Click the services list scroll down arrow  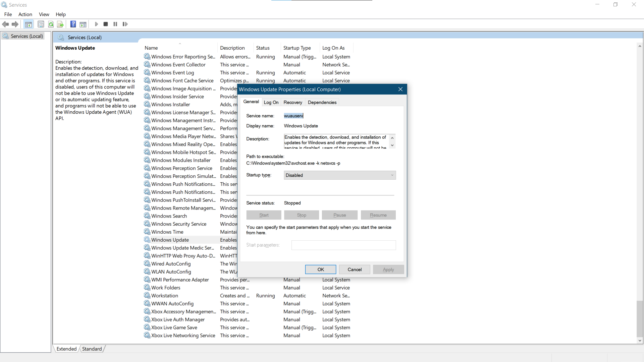(x=640, y=340)
